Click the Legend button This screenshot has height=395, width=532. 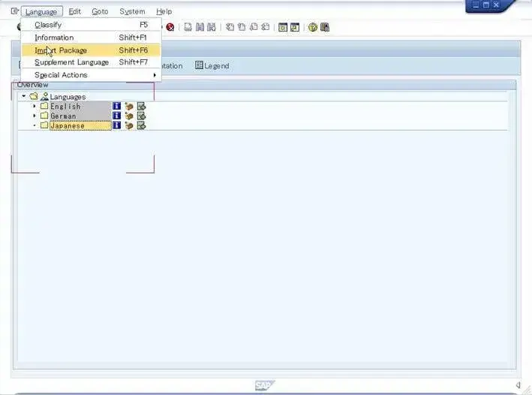coord(212,65)
